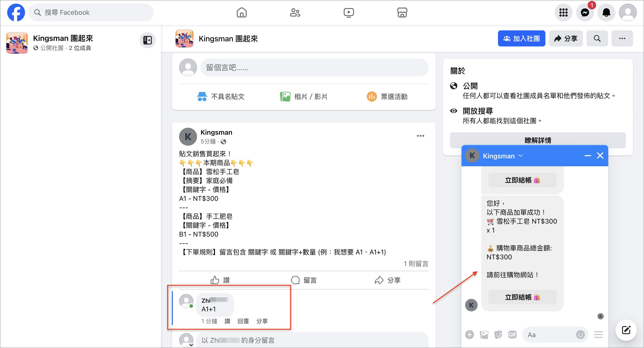Image resolution: width=644 pixels, height=348 pixels.
Task: Open the comment's 1 分鐘 timestamp
Action: point(209,321)
